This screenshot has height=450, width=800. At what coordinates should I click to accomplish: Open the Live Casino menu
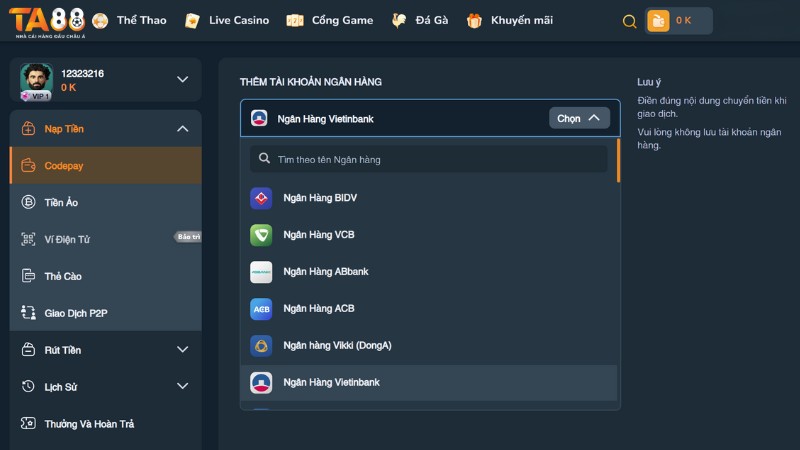(239, 20)
